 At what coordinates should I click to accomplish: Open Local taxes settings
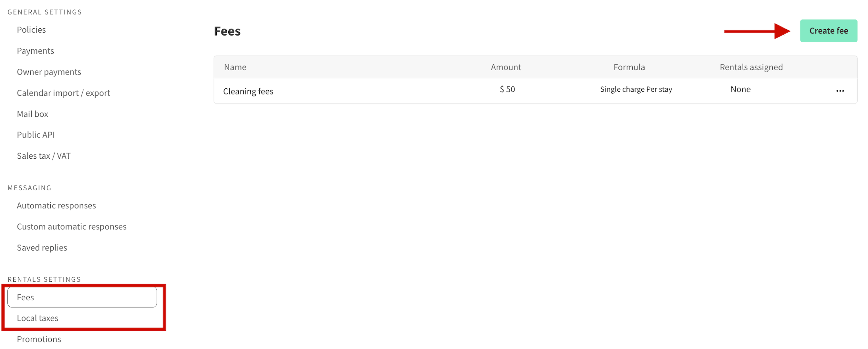click(37, 318)
